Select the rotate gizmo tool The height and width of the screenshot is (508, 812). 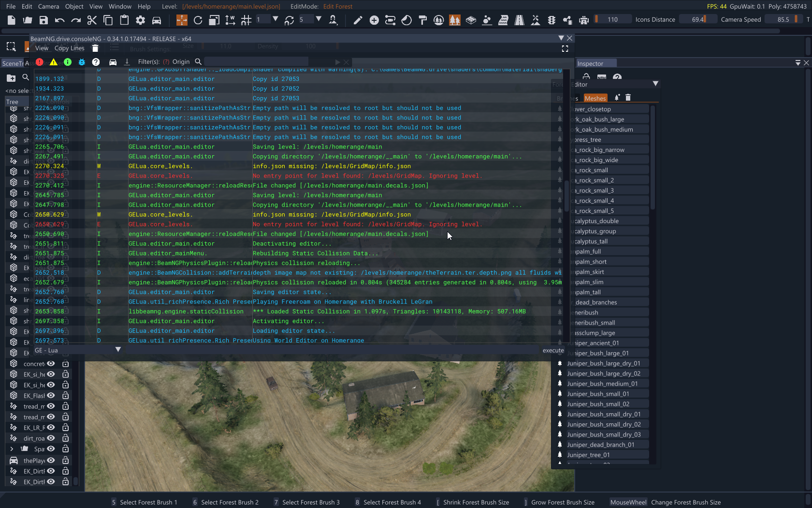(198, 20)
